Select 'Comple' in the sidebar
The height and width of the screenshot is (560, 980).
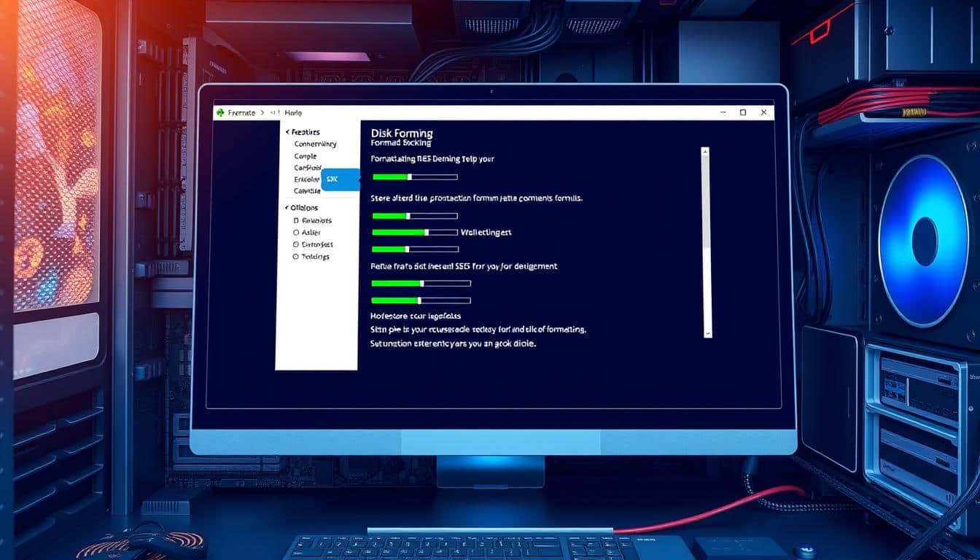tap(306, 156)
